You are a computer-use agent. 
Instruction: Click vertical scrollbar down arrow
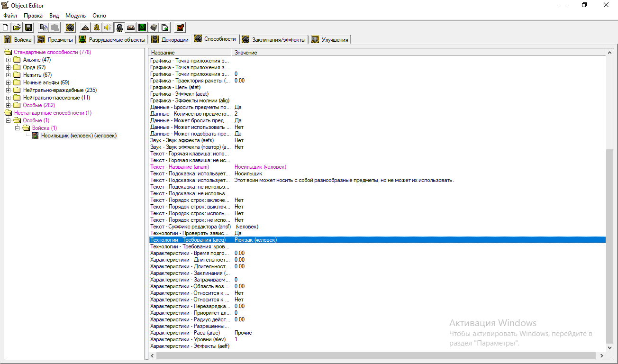point(610,347)
